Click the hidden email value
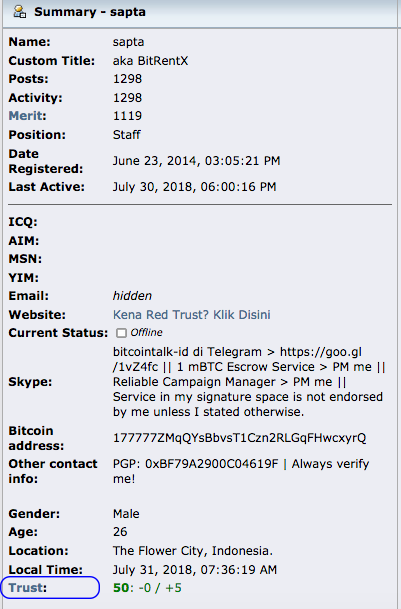The height and width of the screenshot is (609, 401). [132, 296]
